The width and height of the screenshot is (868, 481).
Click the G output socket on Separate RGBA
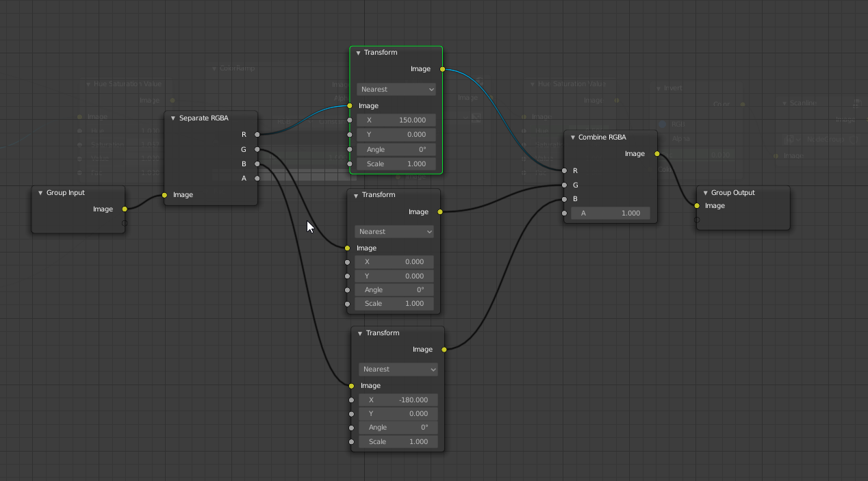pos(257,149)
